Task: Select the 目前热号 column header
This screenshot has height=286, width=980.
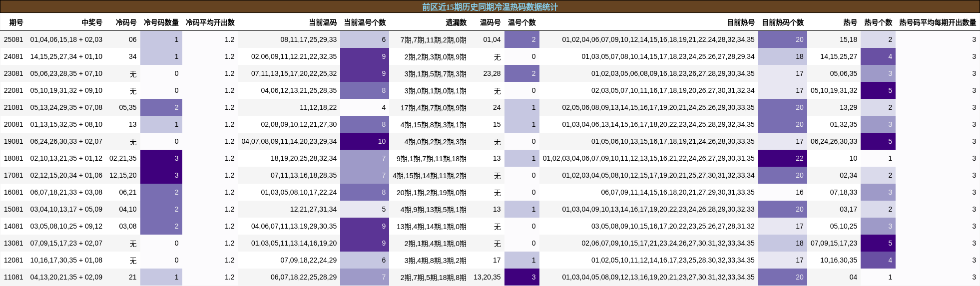Action: tap(741, 22)
